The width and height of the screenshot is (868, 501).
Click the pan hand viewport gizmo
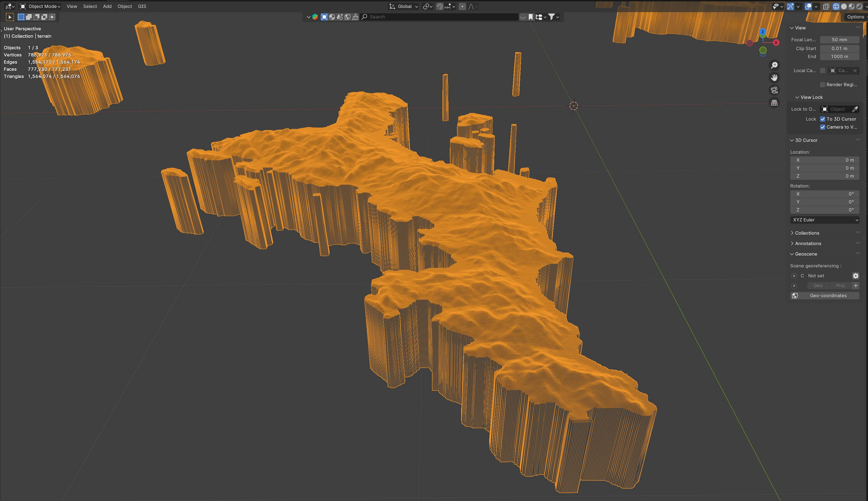pyautogui.click(x=774, y=78)
